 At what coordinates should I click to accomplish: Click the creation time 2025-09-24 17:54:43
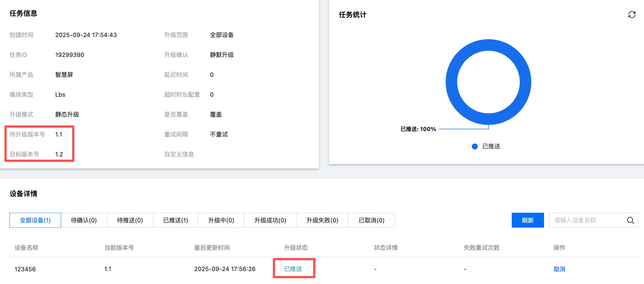point(86,35)
